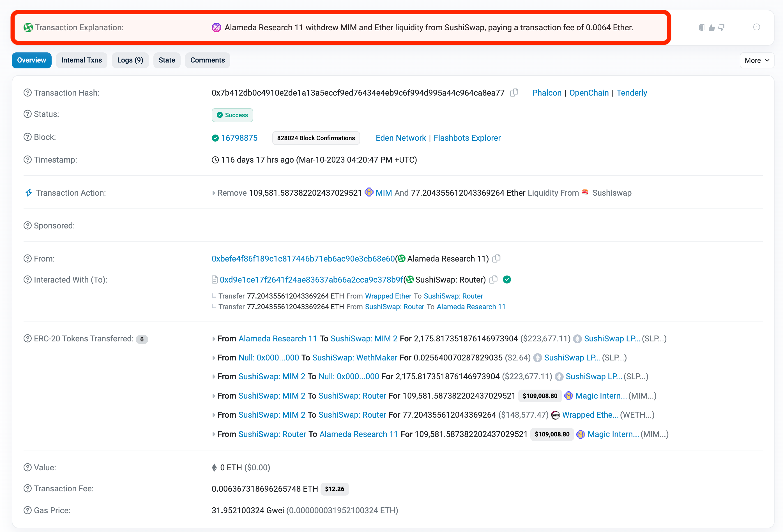Open the explanation's ellipsis options menu

click(x=756, y=27)
